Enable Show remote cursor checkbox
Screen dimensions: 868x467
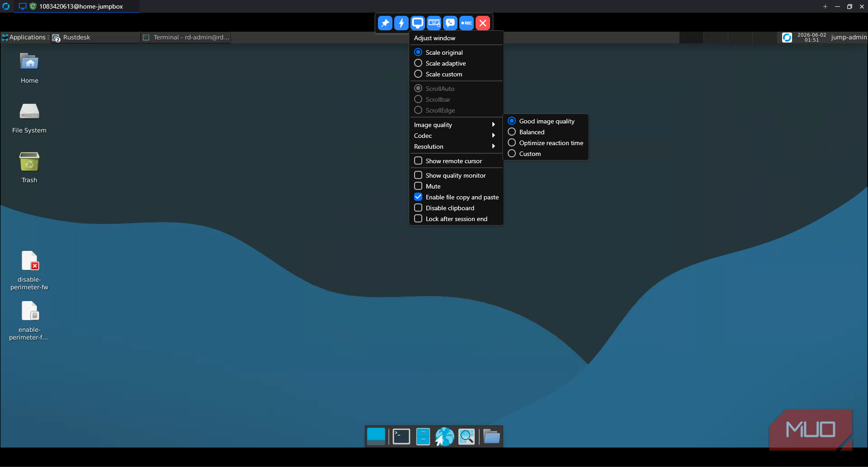tap(456, 161)
